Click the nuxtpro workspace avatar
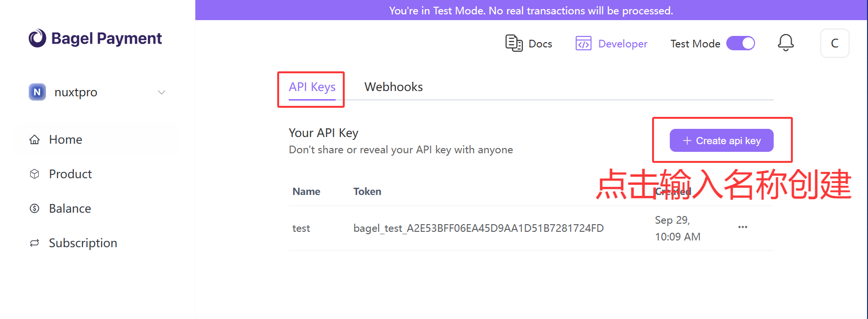Screen dimensions: 868x319 [x=37, y=92]
